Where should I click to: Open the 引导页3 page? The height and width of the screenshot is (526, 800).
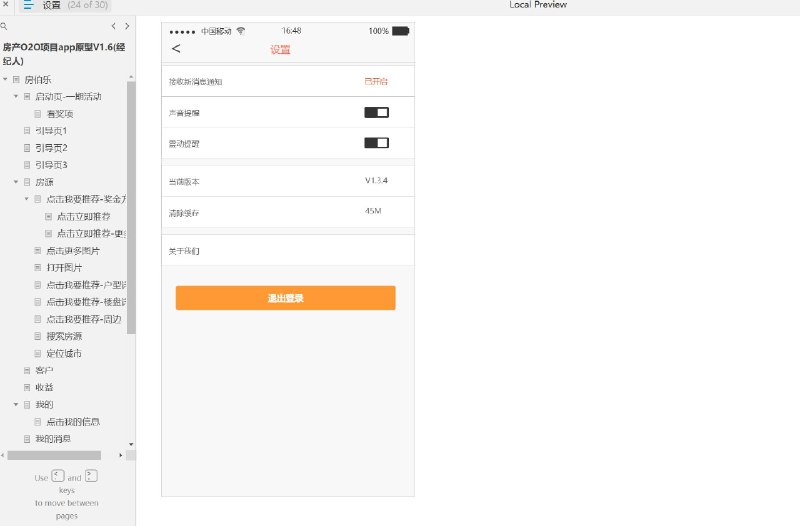point(51,165)
